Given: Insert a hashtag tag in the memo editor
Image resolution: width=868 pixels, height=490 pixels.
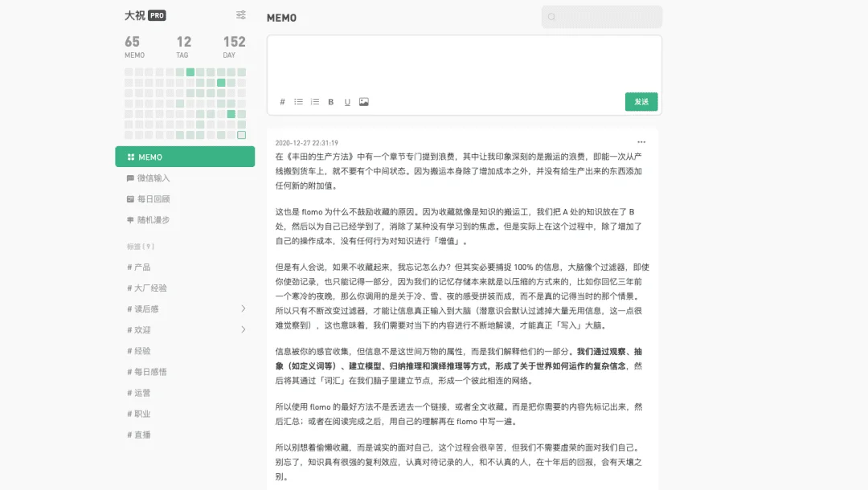Looking at the screenshot, I should click(282, 102).
